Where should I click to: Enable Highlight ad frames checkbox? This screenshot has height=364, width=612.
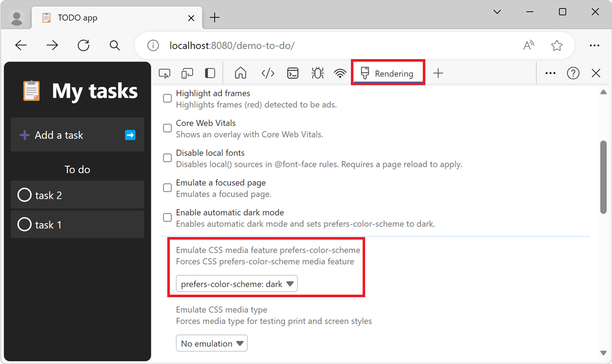coord(167,98)
